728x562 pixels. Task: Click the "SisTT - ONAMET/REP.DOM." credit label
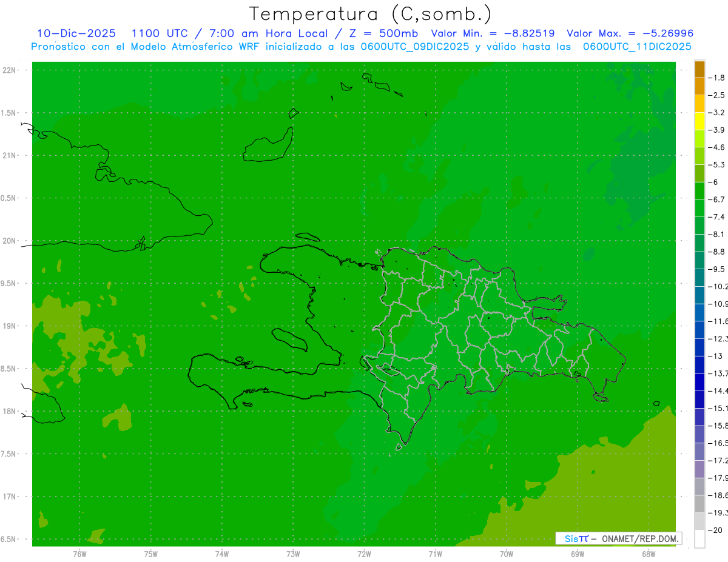[x=618, y=538]
